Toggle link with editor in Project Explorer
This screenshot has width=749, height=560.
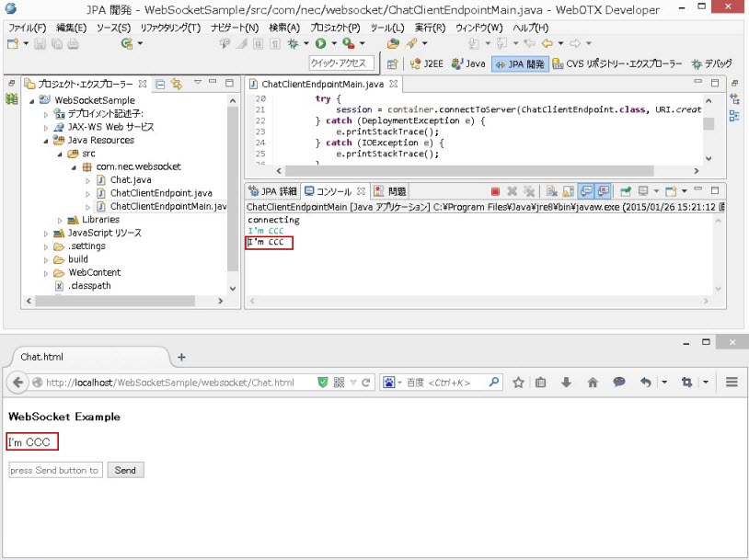pyautogui.click(x=176, y=84)
